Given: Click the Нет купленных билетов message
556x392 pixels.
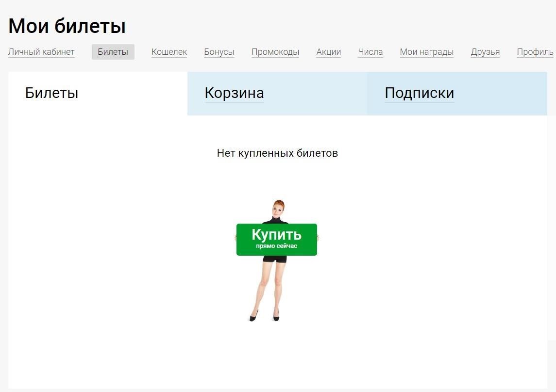Looking at the screenshot, I should [x=277, y=153].
